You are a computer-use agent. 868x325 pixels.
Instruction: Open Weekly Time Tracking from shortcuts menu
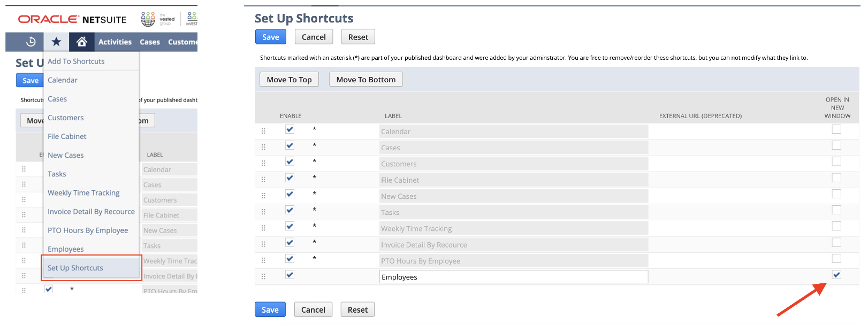point(83,193)
